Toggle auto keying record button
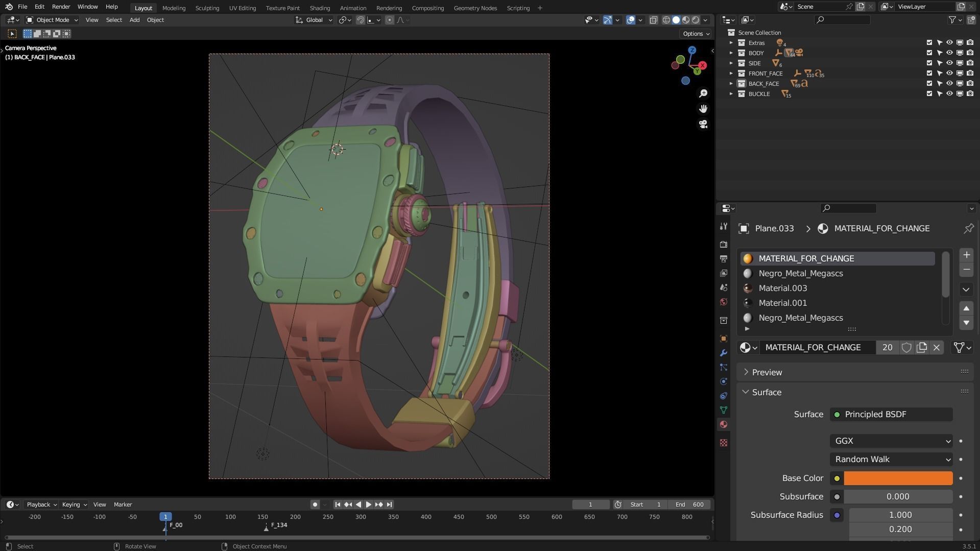Viewport: 980px width, 551px height. pyautogui.click(x=315, y=505)
